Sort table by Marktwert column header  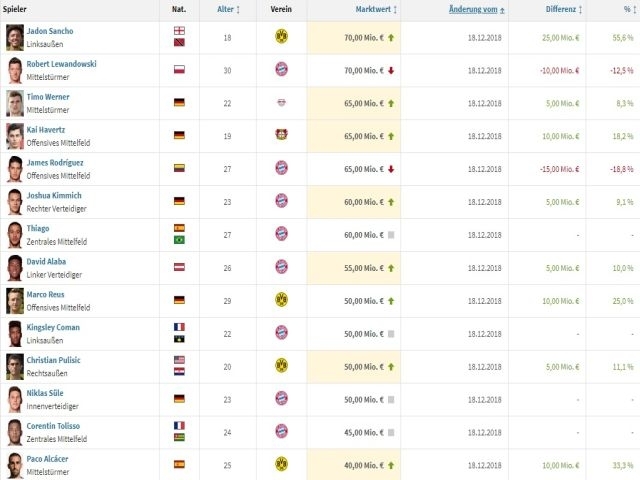pos(376,9)
